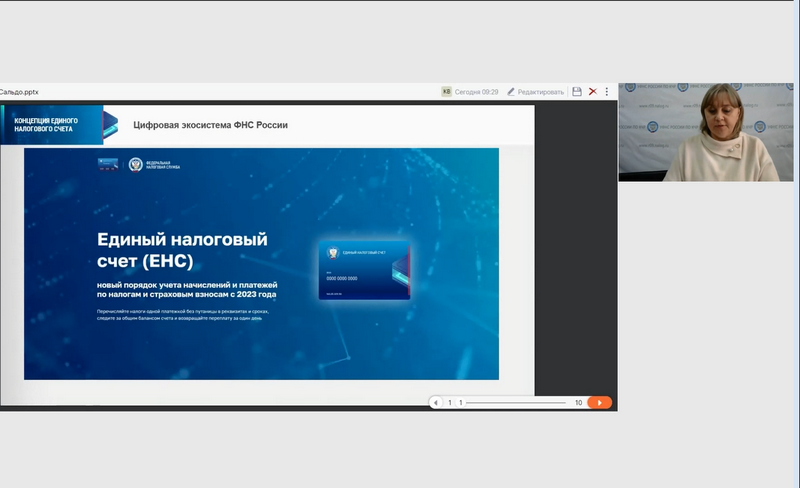Image resolution: width=800 pixels, height=488 pixels.
Task: Click the Единый налоговый счет (ЕНС) heading
Action: coord(182,250)
